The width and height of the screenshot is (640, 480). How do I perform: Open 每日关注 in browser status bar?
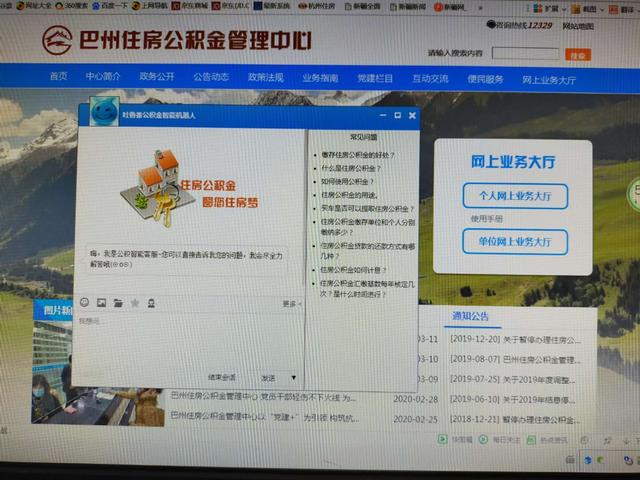click(499, 440)
